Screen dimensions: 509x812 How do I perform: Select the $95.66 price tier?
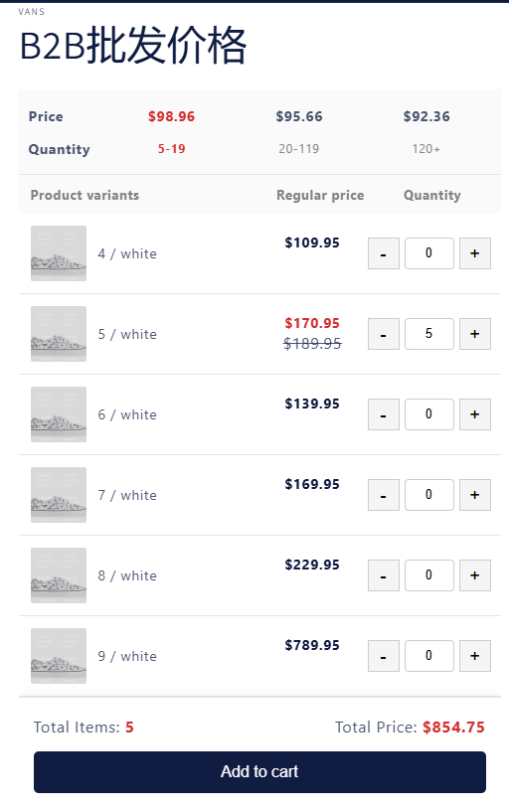click(299, 116)
